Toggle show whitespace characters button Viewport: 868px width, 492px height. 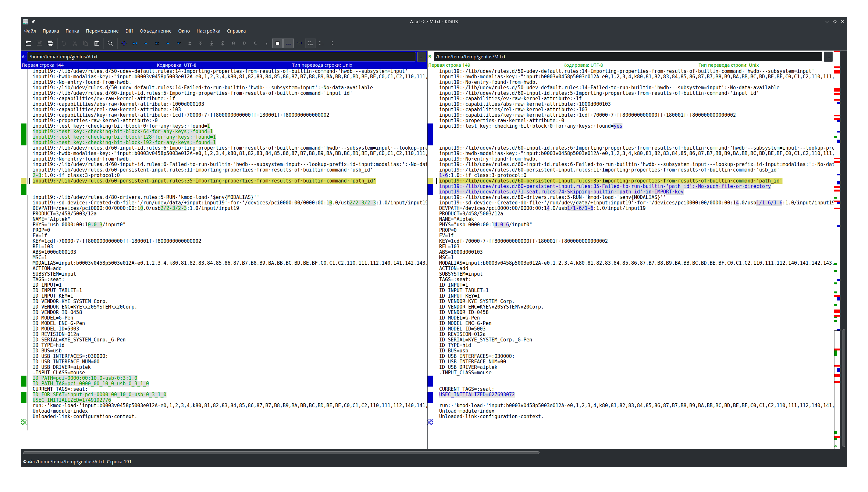click(277, 43)
